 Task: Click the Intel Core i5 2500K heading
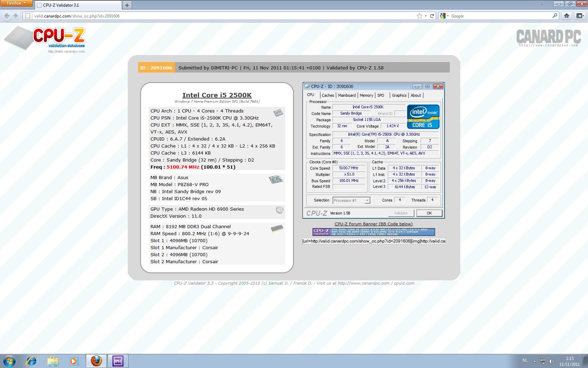point(217,95)
